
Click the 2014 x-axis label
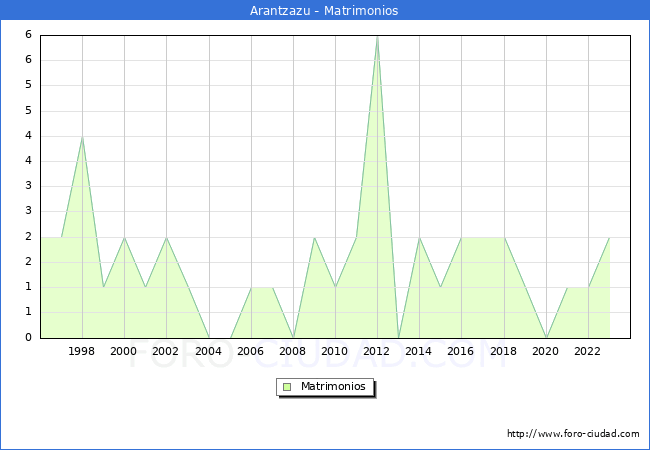[x=419, y=351]
